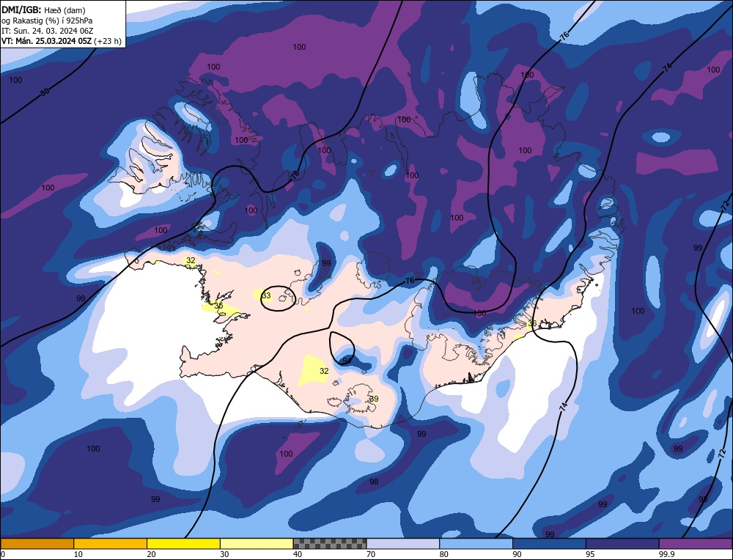Click the 'VT: Mán. 25.03.2024 05Z' valid time
733x560 pixels.
(46, 41)
